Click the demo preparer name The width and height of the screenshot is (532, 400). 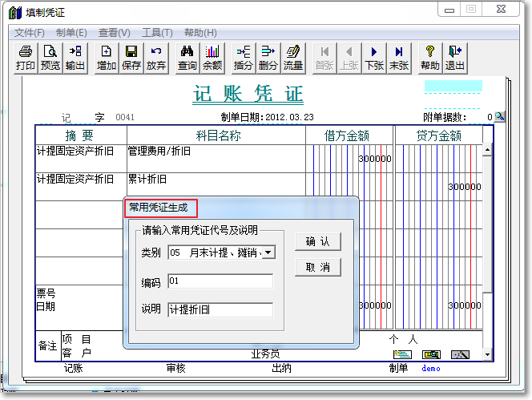pos(431,369)
